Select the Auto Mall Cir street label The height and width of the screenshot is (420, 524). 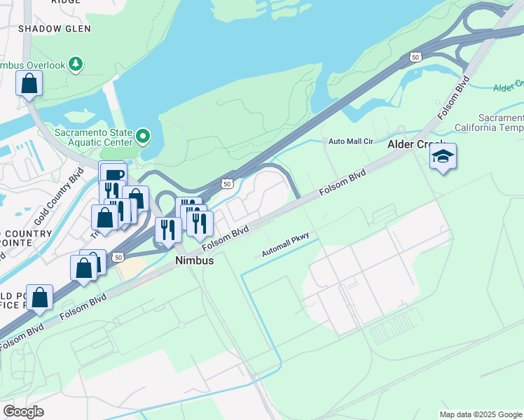pos(351,141)
